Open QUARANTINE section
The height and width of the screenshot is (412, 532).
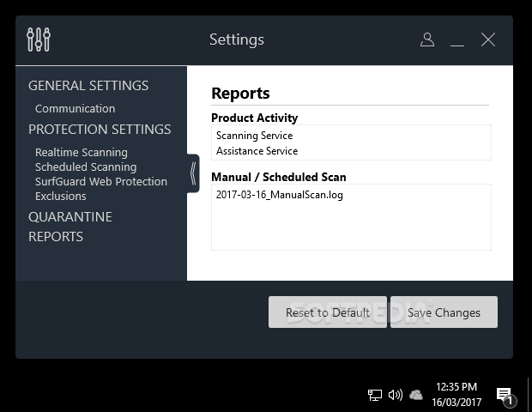point(70,217)
